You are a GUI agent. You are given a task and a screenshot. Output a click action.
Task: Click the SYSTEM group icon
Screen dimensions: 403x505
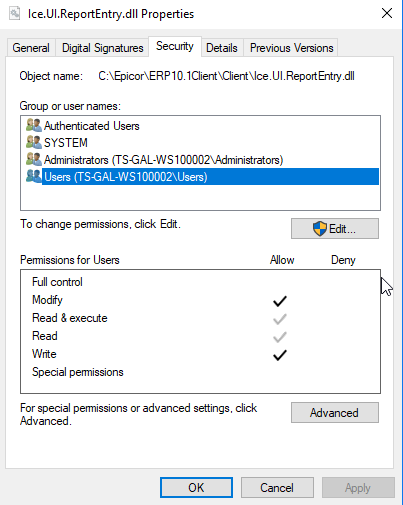33,142
